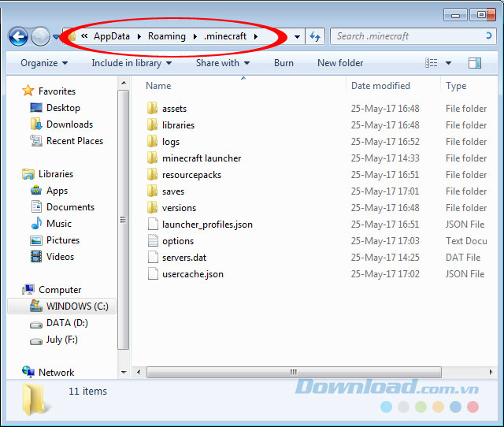Select the saves folder icon
Image resolution: width=504 pixels, height=427 pixels.
(152, 191)
